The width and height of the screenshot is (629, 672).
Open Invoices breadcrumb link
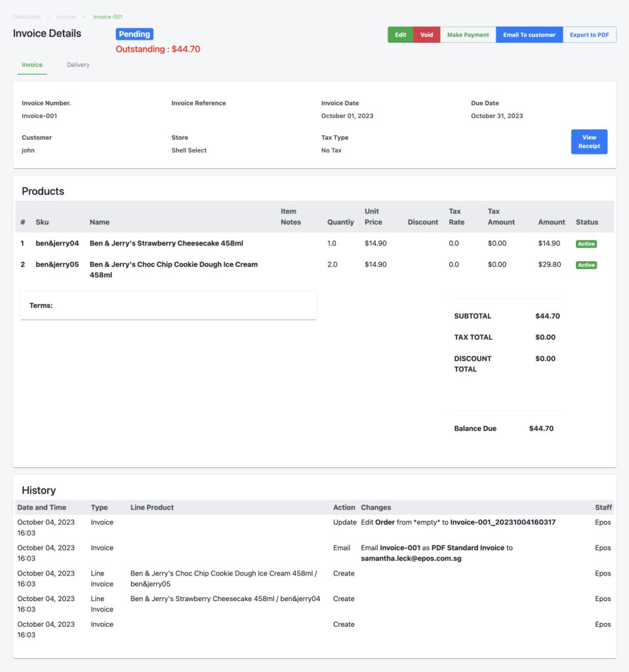66,16
